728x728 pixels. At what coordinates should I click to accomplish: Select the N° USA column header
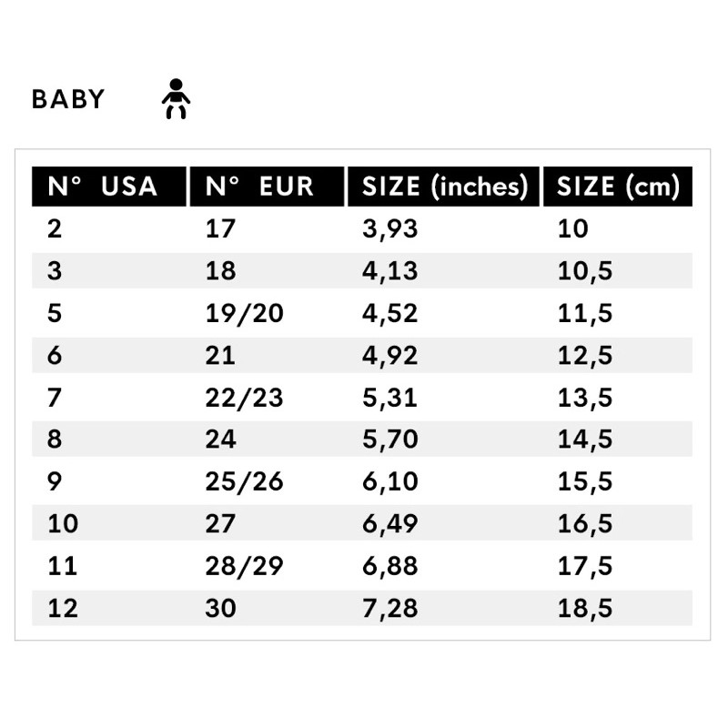click(109, 187)
